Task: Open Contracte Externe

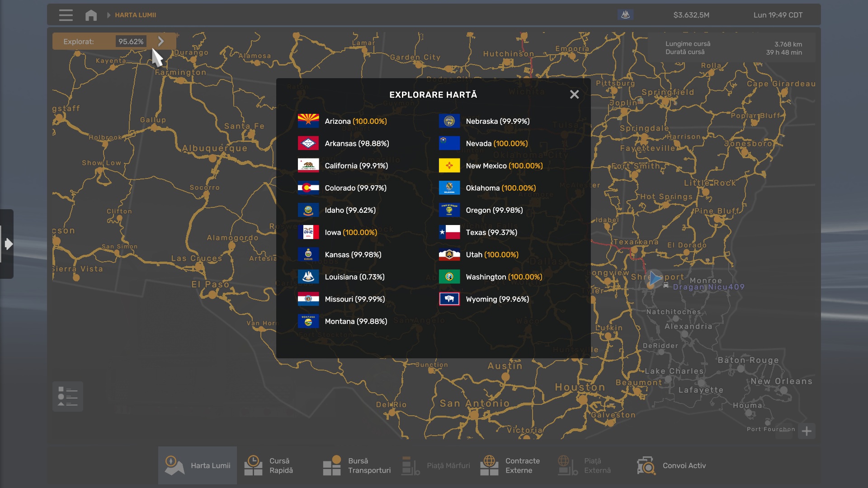Action: pos(510,465)
